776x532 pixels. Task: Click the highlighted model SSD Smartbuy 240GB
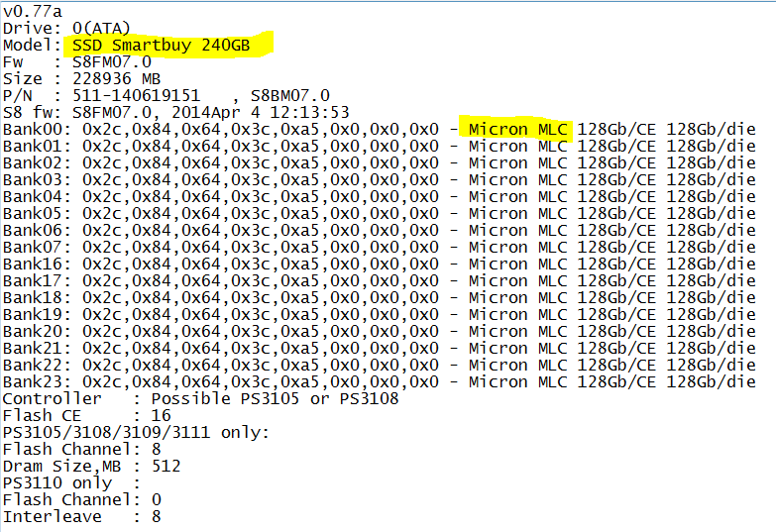pos(162,45)
